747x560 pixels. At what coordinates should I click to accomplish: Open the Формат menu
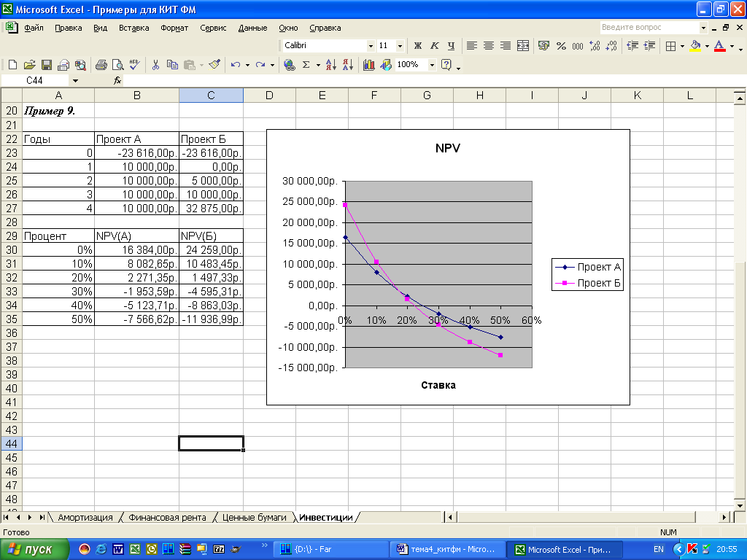click(x=174, y=28)
